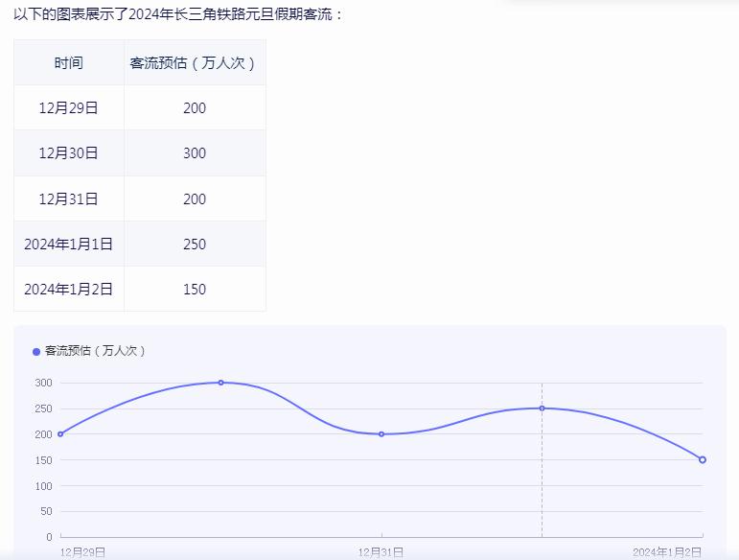Toggle the 客流预估 series legend label
739x560 pixels.
(x=95, y=351)
